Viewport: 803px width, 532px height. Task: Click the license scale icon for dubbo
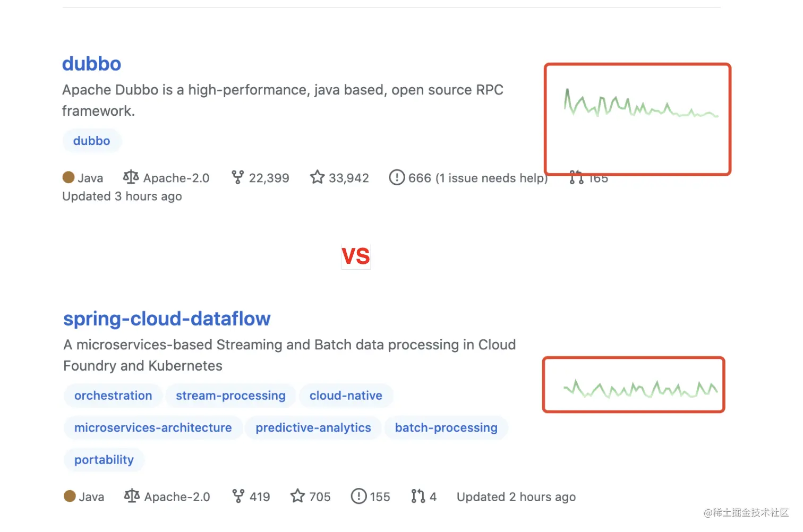coord(131,177)
